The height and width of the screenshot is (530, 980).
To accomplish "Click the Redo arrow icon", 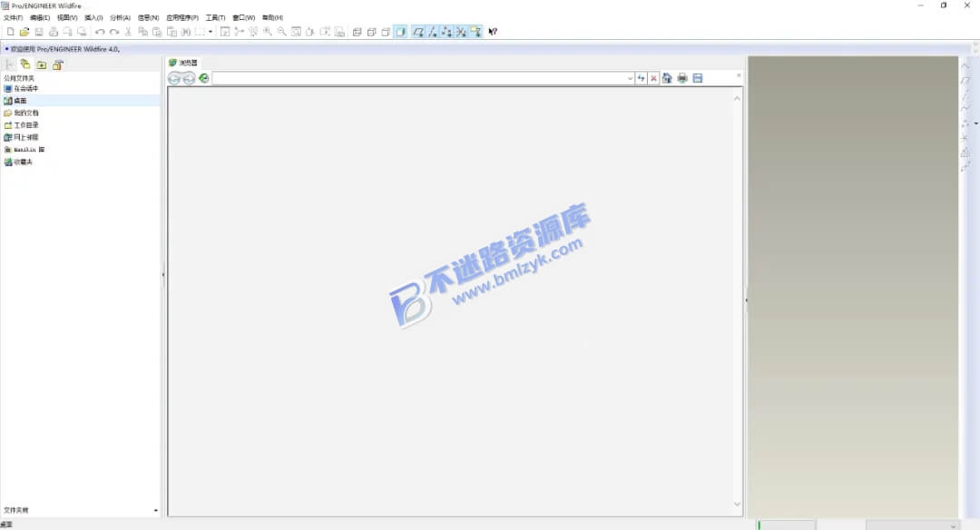I will [113, 31].
